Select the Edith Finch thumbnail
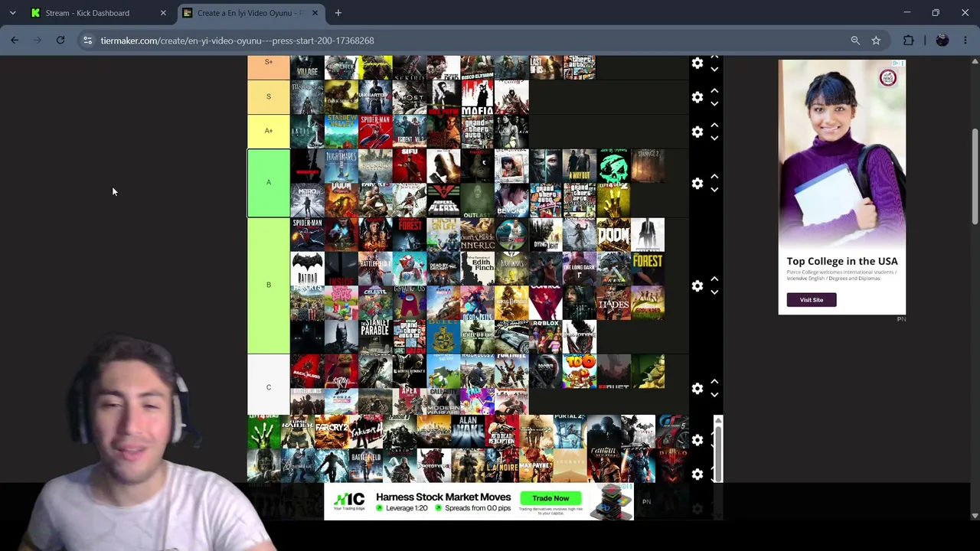 tap(477, 268)
